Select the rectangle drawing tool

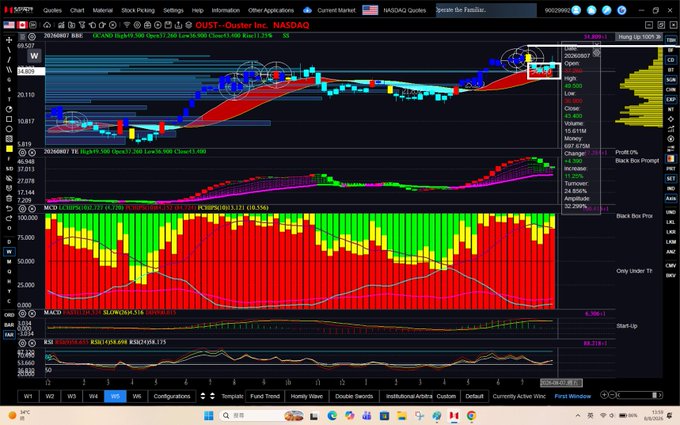(9, 119)
